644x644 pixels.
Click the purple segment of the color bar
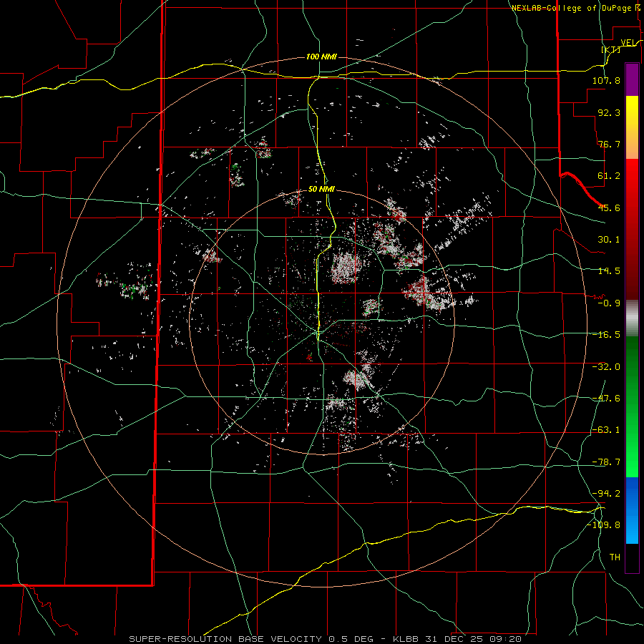coord(632,79)
